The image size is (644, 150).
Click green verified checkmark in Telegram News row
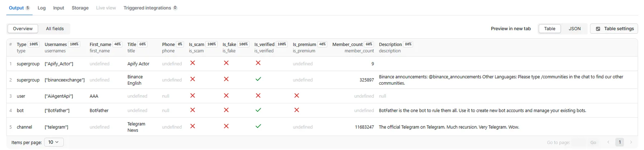coord(258,126)
